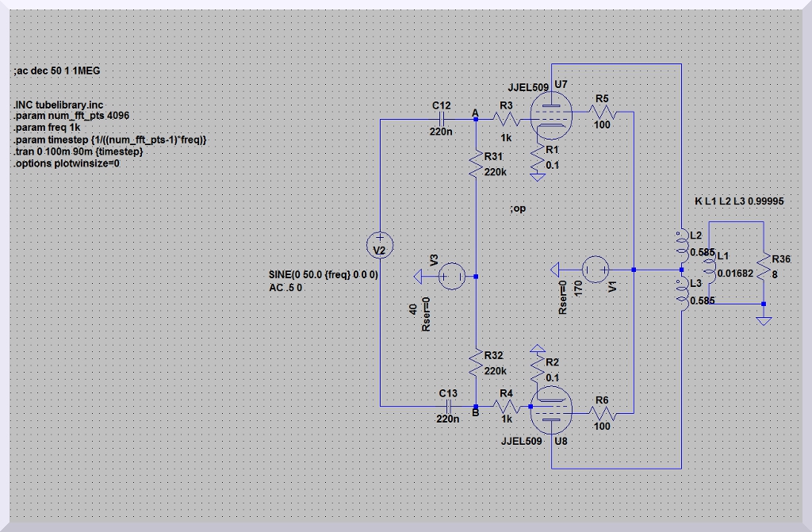The image size is (812, 532).
Task: Select inductor L2 winding symbol
Action: point(681,246)
